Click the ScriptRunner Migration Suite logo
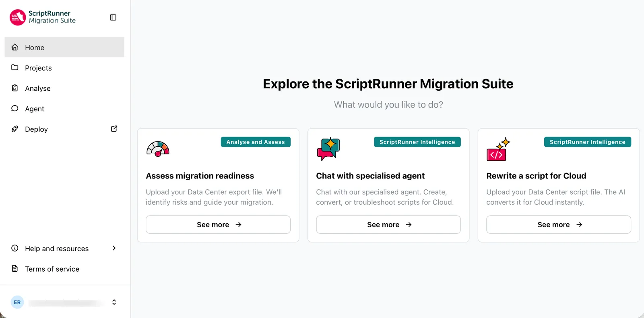This screenshot has width=644, height=318. [x=43, y=17]
